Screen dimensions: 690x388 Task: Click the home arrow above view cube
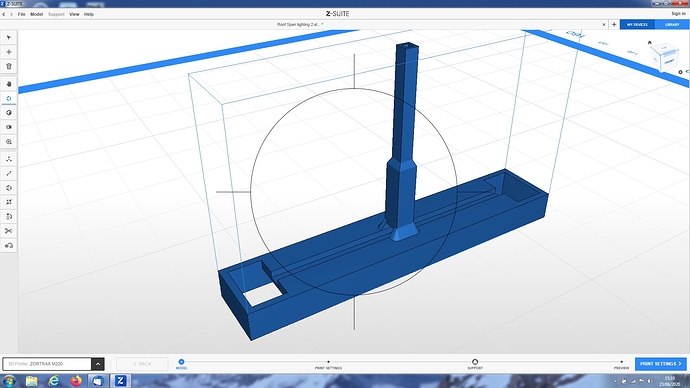pos(650,43)
